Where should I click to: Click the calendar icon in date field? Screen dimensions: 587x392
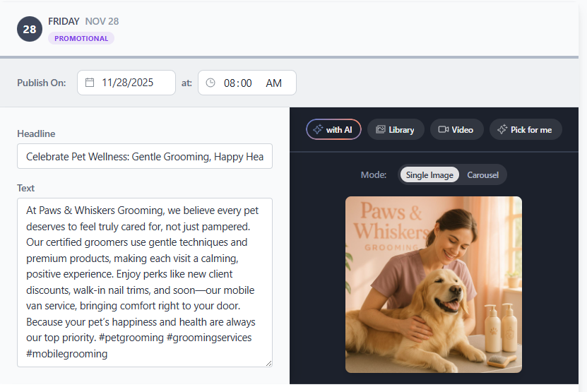pos(90,83)
